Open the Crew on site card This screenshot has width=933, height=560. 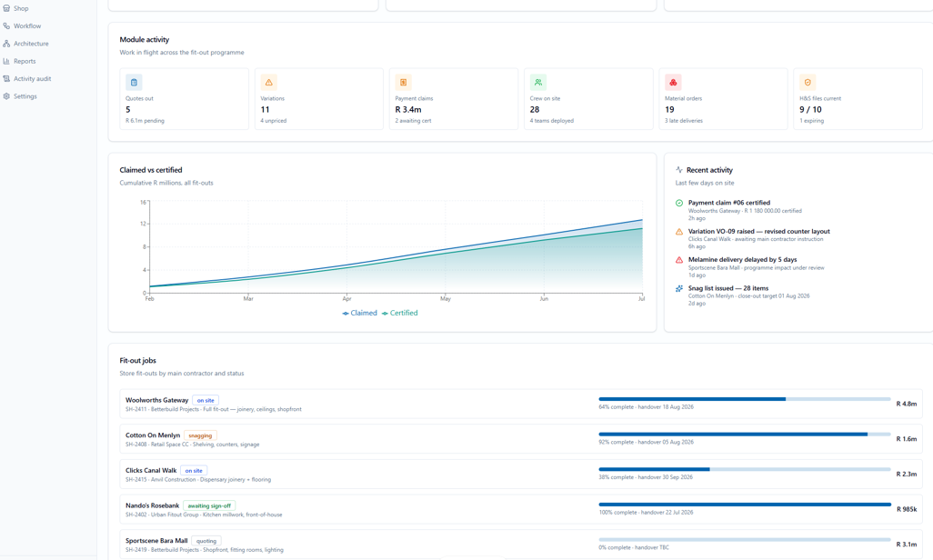click(588, 99)
